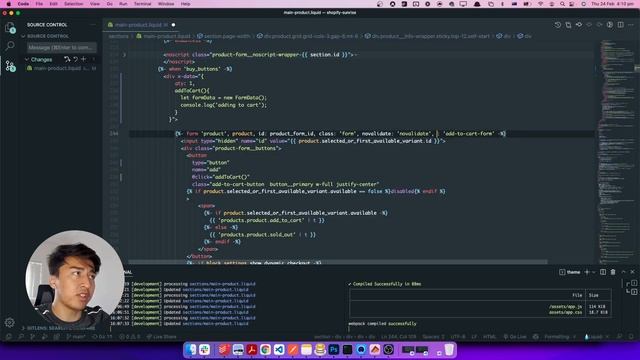
Task: Open the File menu
Action: click(39, 4)
